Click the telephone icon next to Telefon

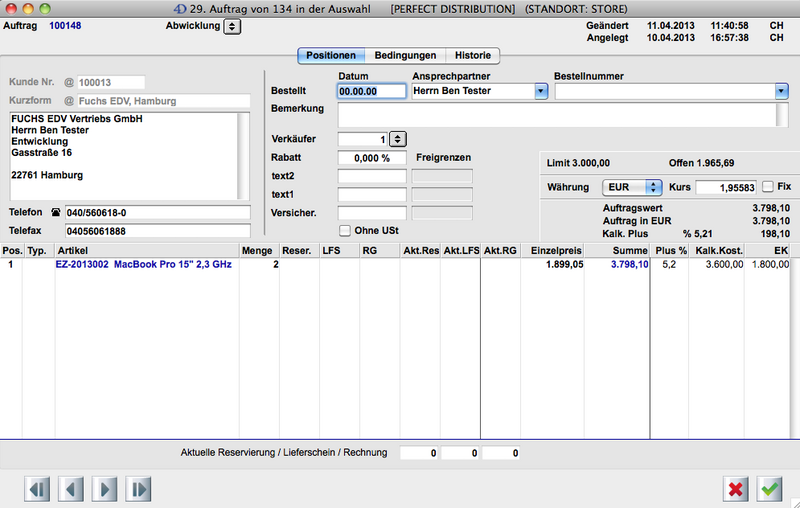55,212
